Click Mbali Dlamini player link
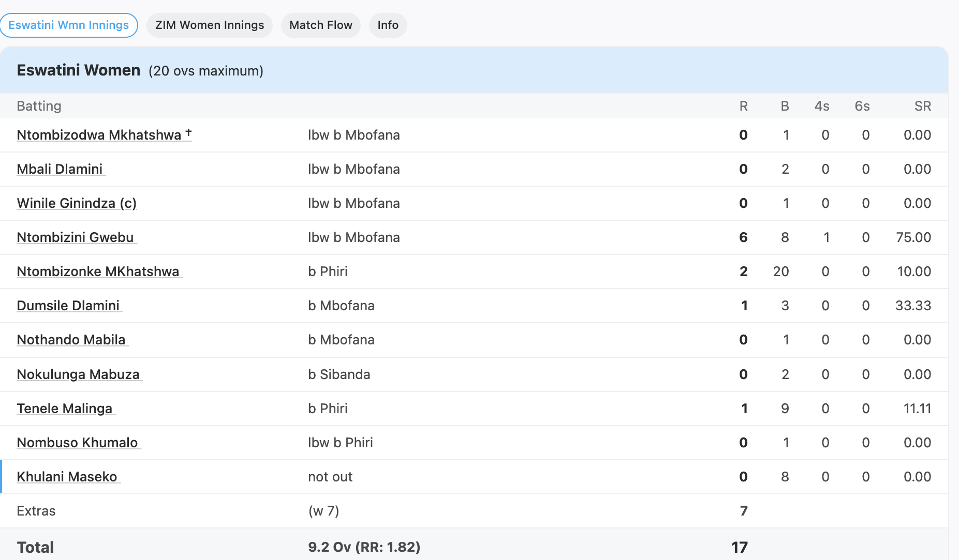The height and width of the screenshot is (560, 959). [60, 169]
